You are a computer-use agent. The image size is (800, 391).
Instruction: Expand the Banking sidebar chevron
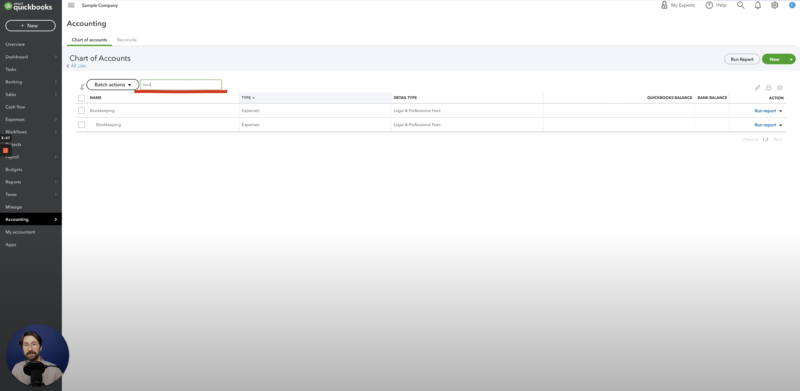tap(56, 82)
